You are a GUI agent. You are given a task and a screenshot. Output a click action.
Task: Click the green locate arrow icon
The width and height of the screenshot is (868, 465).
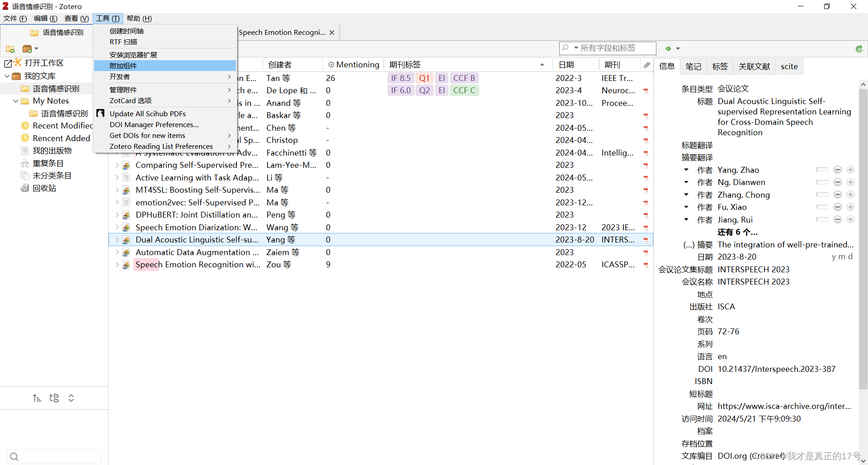pyautogui.click(x=668, y=48)
